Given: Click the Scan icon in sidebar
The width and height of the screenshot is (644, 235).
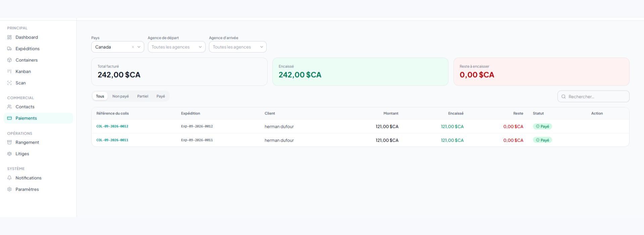Looking at the screenshot, I should pos(9,83).
